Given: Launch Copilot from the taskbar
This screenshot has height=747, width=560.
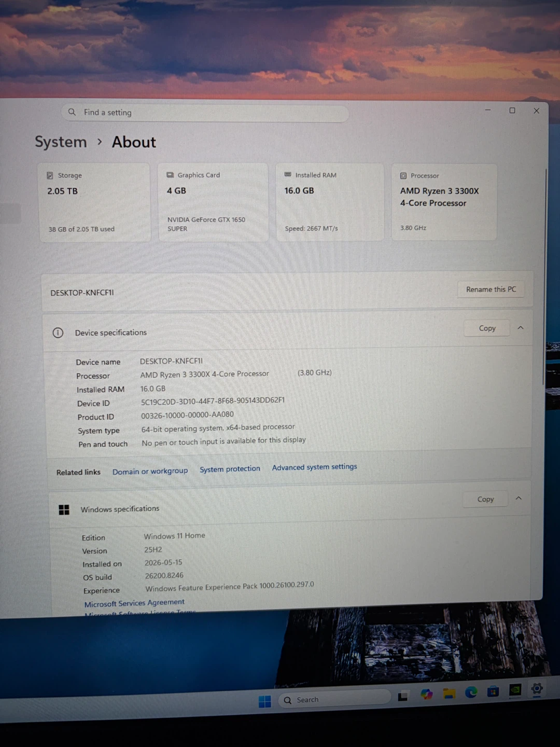Looking at the screenshot, I should (x=426, y=694).
